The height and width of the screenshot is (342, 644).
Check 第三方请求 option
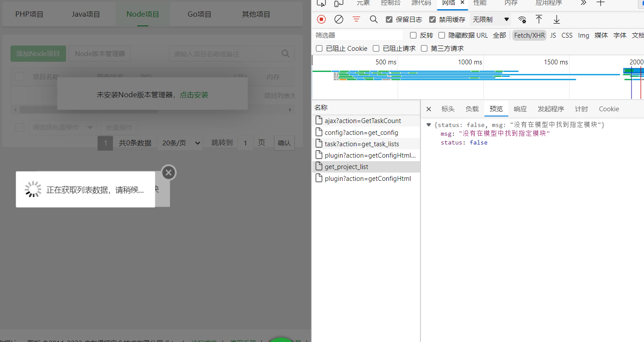pyautogui.click(x=424, y=48)
